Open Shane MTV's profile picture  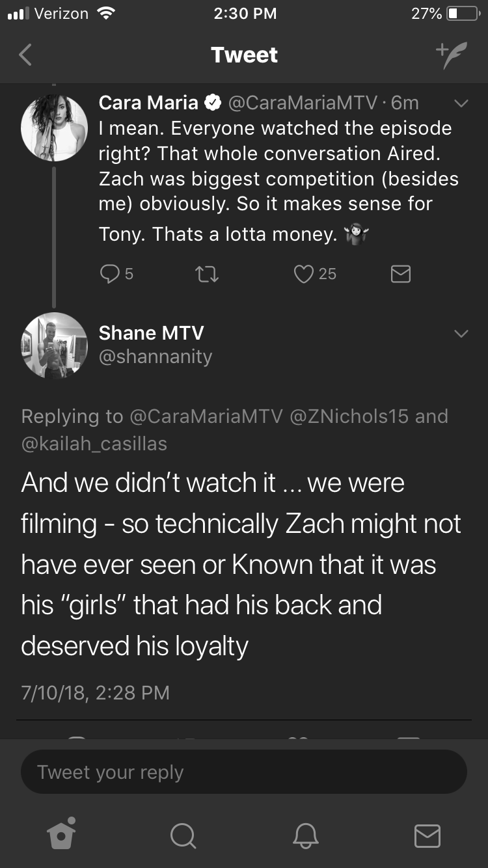click(54, 346)
